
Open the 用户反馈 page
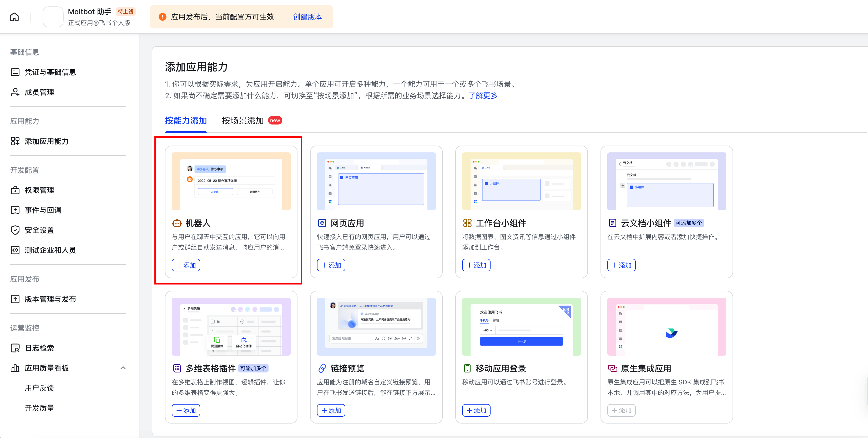tap(40, 388)
